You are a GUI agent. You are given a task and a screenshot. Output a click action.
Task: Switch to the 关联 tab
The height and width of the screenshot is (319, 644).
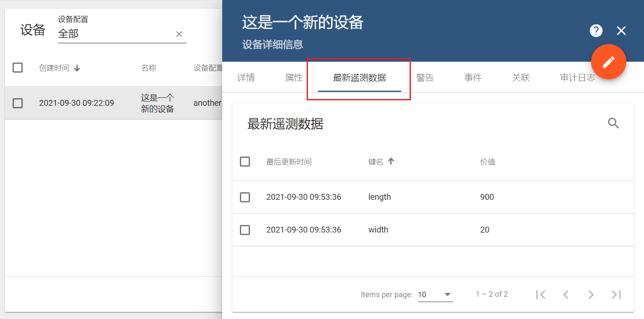point(521,78)
